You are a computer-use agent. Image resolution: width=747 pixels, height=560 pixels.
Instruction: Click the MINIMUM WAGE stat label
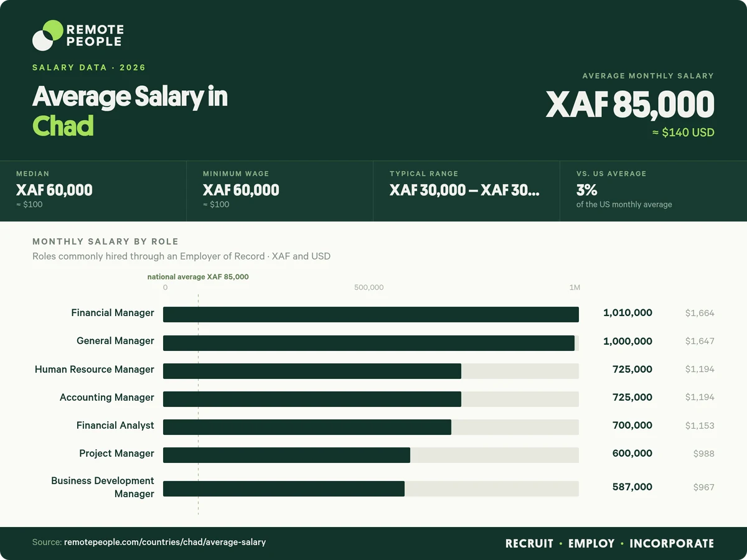(x=236, y=174)
